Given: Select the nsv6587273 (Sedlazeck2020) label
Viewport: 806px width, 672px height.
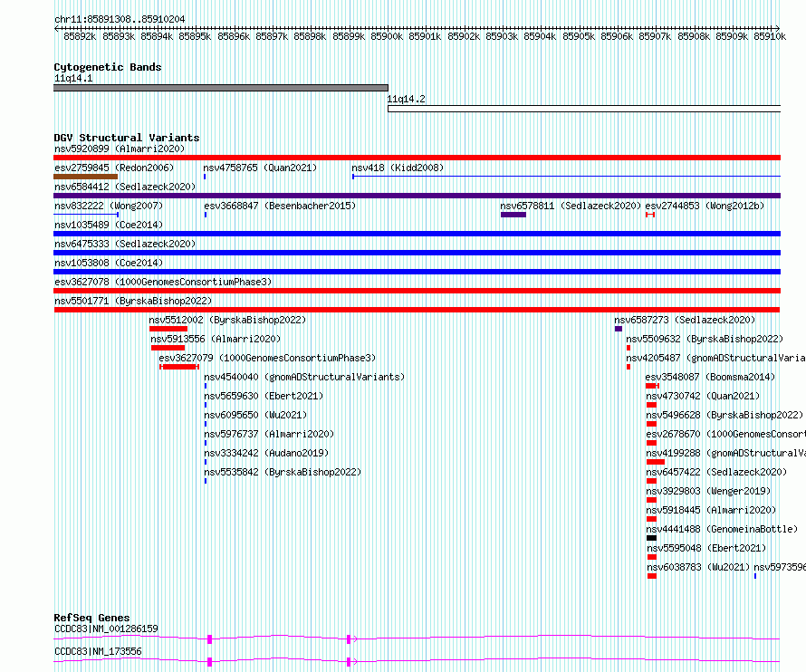Looking at the screenshot, I should click(x=685, y=321).
